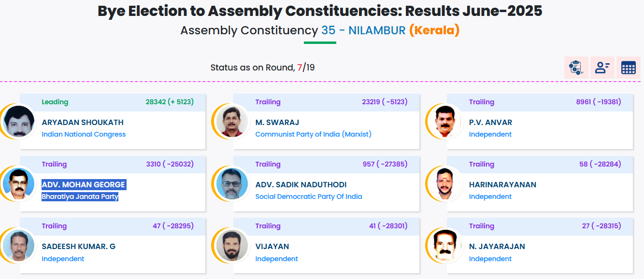644x279 pixels.
Task: Click the ARYADAN SHOUKATH candidate name
Action: pyautogui.click(x=83, y=123)
